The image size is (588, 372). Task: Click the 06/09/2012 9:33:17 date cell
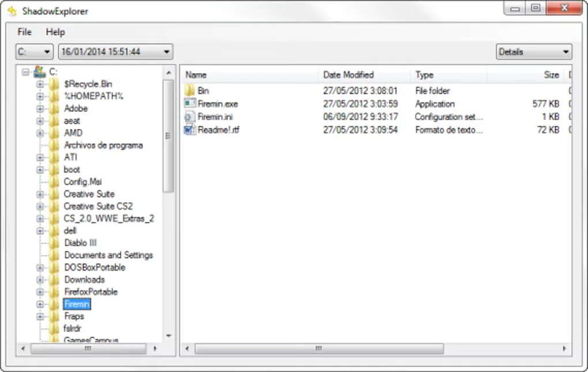(360, 117)
